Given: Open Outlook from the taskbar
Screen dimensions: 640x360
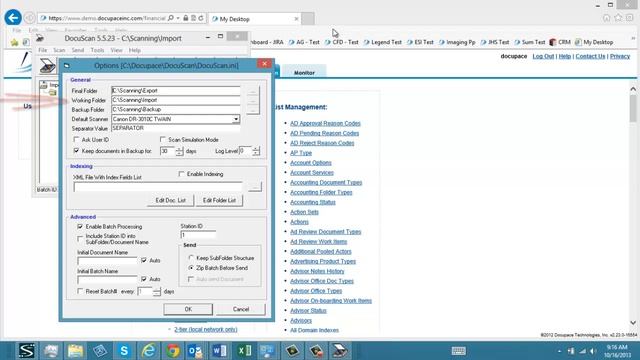Looking at the screenshot, I should pos(195,351).
